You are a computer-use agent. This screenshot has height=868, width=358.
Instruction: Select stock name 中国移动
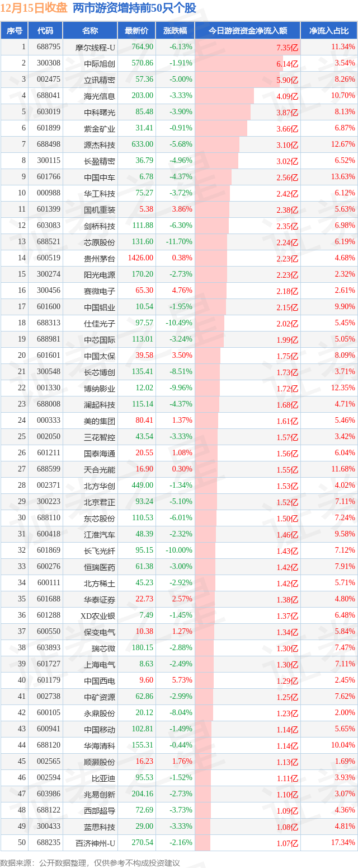(x=100, y=729)
